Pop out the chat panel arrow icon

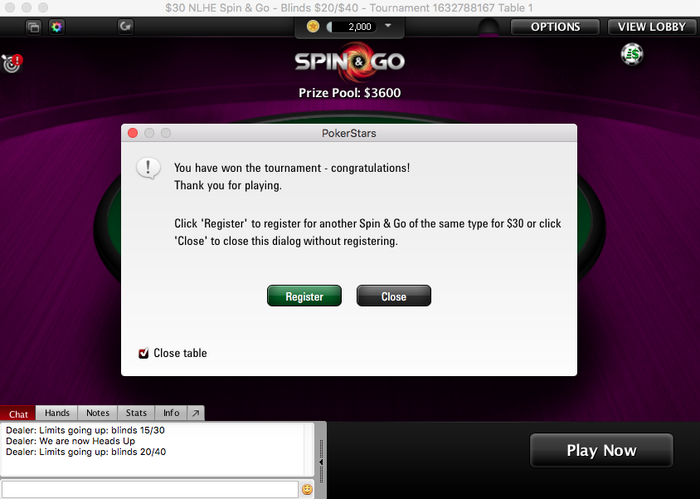196,413
